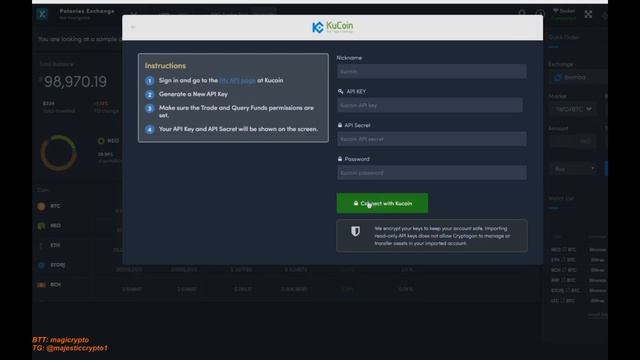640x360 pixels.
Task: Select LTC/BTC row in Watch List
Action: (578, 301)
